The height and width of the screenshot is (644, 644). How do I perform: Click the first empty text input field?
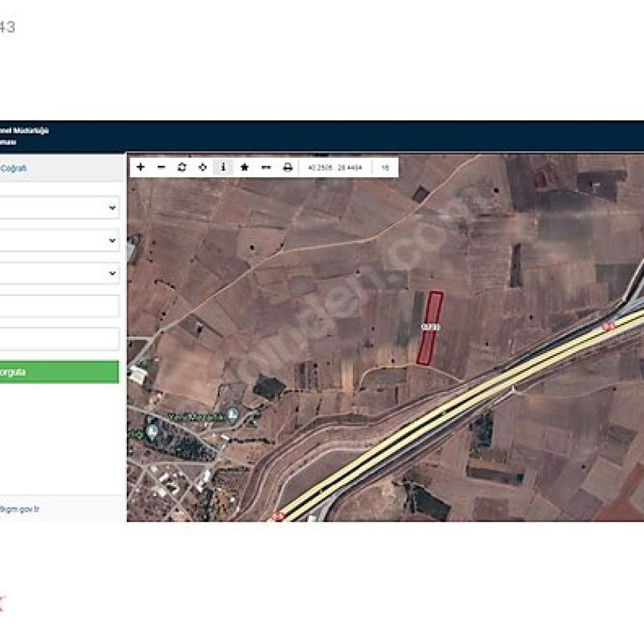tap(59, 306)
